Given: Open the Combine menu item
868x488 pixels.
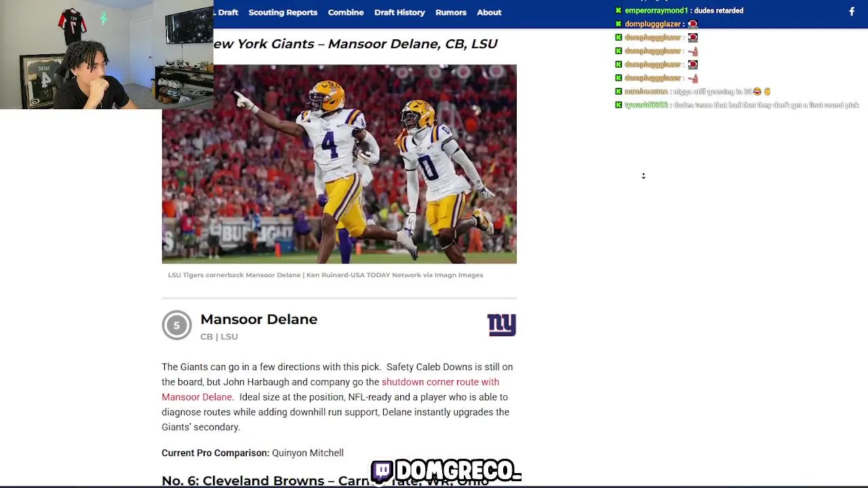Looking at the screenshot, I should (x=346, y=12).
